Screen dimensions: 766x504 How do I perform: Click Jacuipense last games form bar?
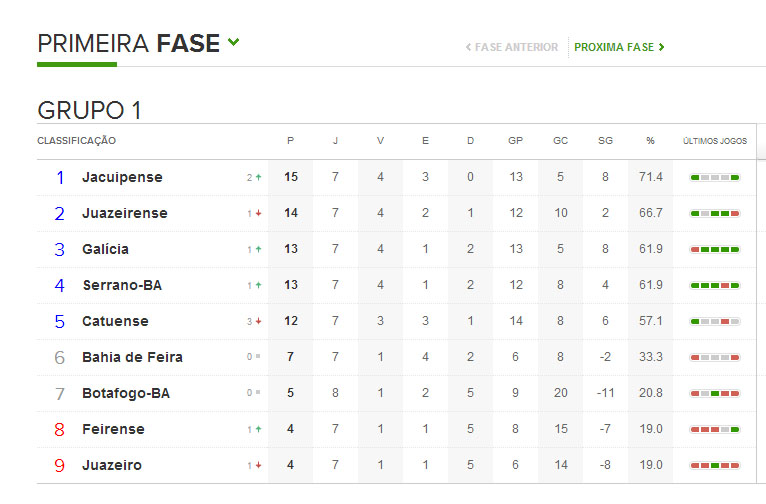(714, 178)
